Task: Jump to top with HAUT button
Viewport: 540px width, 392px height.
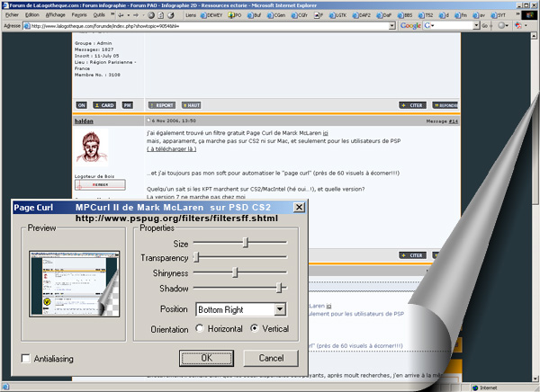Action: click(191, 105)
